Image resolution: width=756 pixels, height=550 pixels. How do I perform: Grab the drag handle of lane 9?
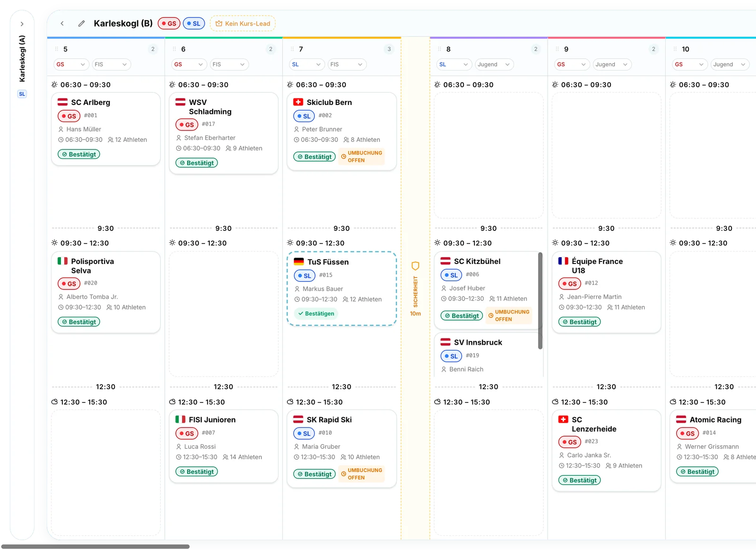(557, 49)
